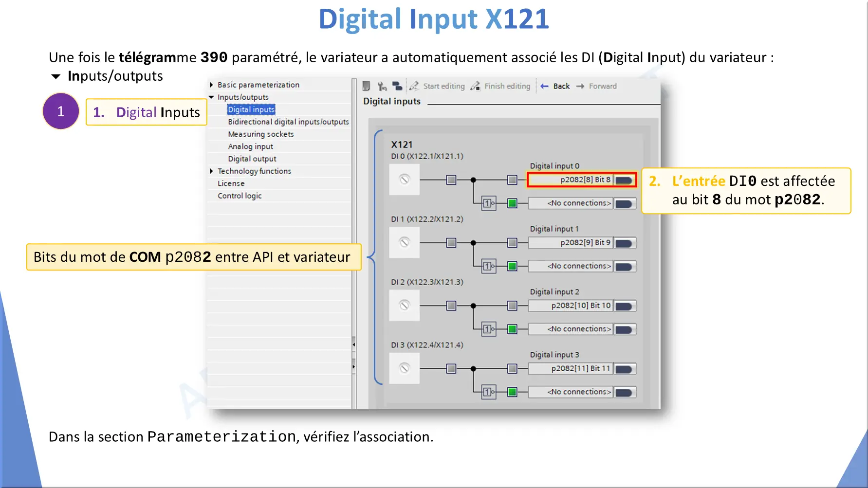This screenshot has width=868, height=488.
Task: Click the interconnection button beside p2082[8] Bit 8
Action: 624,180
